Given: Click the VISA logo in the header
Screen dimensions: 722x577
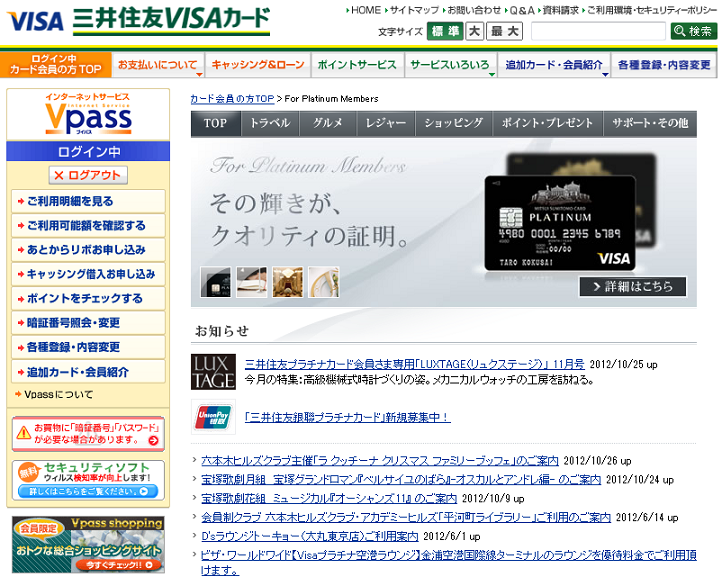Looking at the screenshot, I should tap(36, 21).
